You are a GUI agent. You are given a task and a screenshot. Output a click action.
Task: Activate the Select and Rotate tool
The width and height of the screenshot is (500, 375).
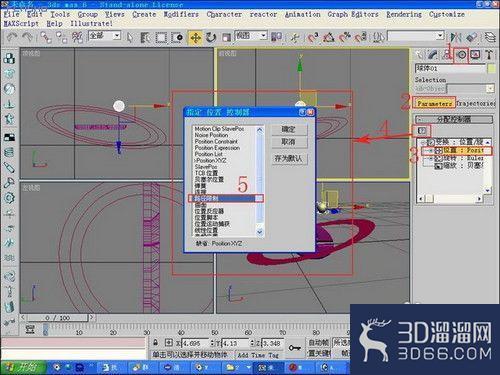211,37
